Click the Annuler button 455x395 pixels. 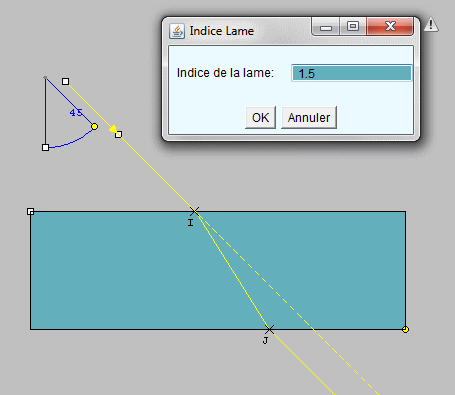(309, 118)
